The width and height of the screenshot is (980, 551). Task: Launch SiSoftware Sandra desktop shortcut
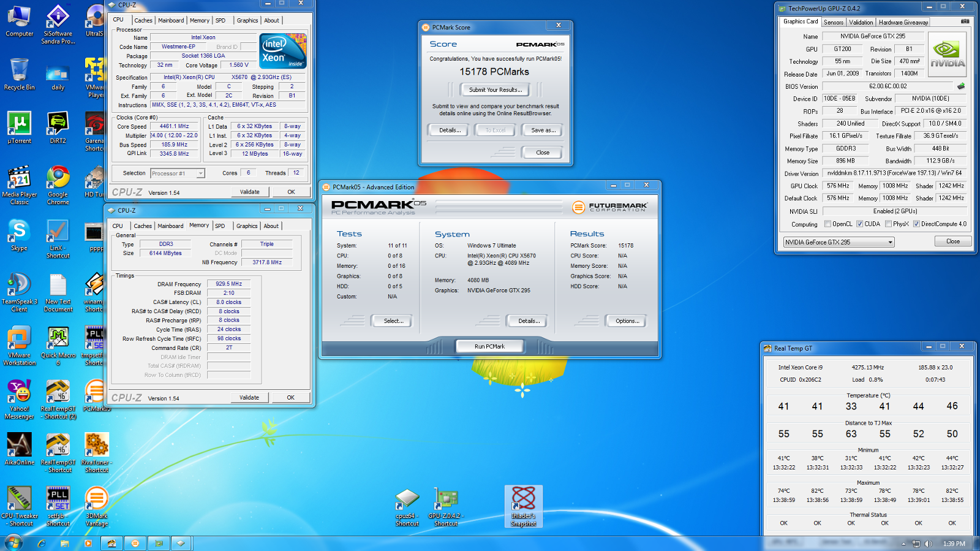click(x=58, y=25)
